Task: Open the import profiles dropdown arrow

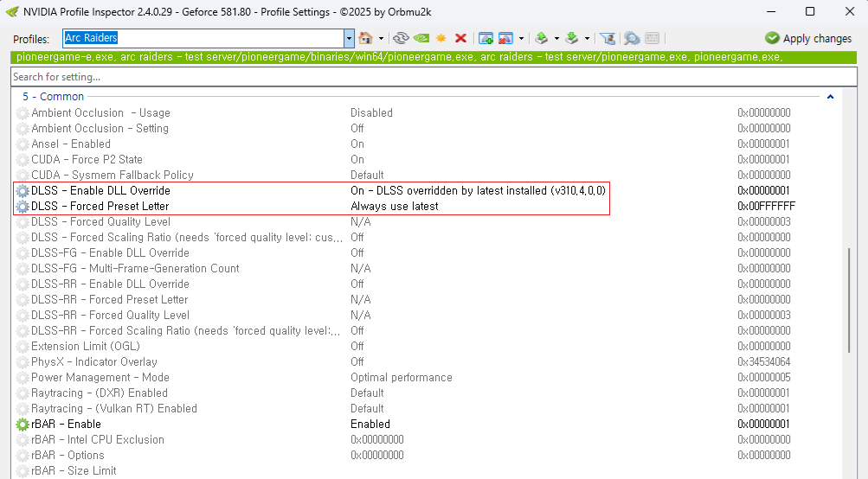Action: click(x=587, y=38)
